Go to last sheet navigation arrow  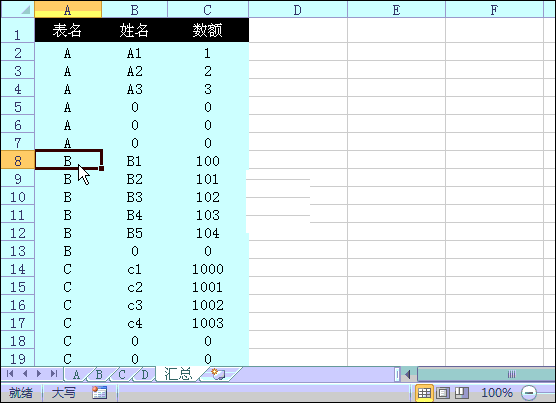[54, 374]
